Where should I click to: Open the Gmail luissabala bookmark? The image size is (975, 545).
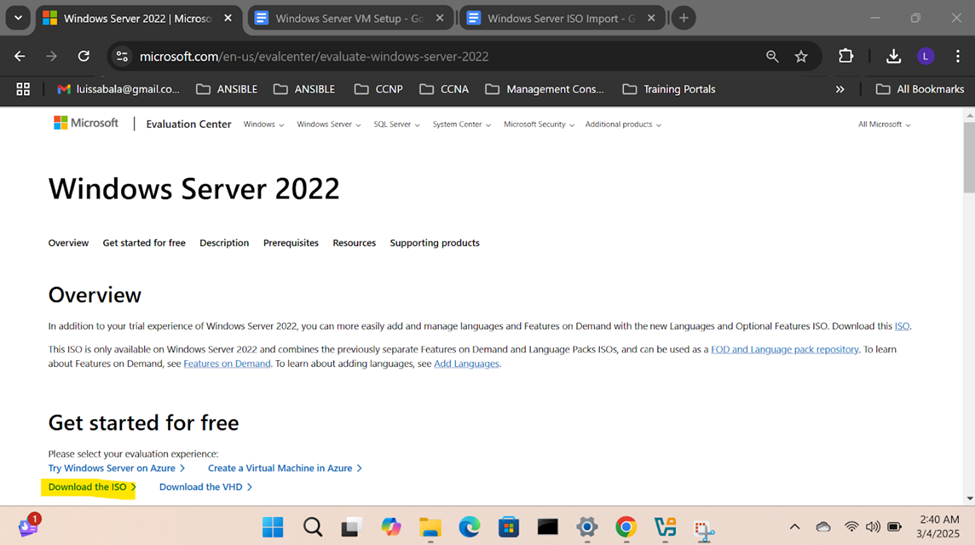(118, 90)
